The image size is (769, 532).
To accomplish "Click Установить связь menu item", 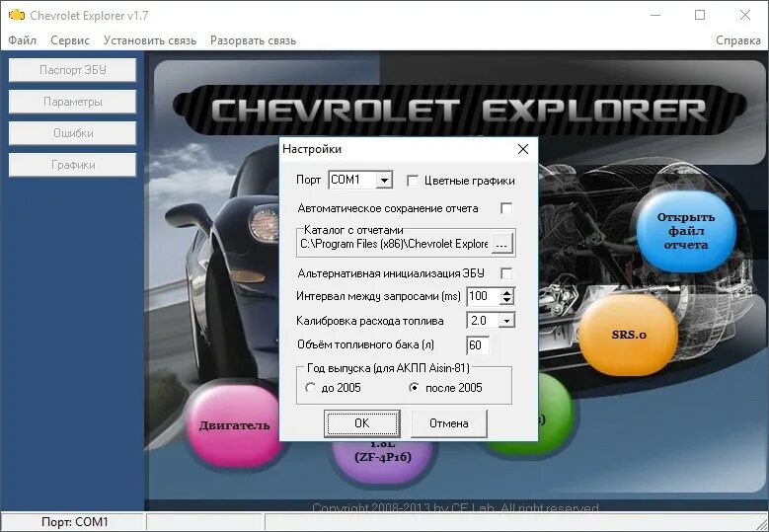I will tap(150, 40).
